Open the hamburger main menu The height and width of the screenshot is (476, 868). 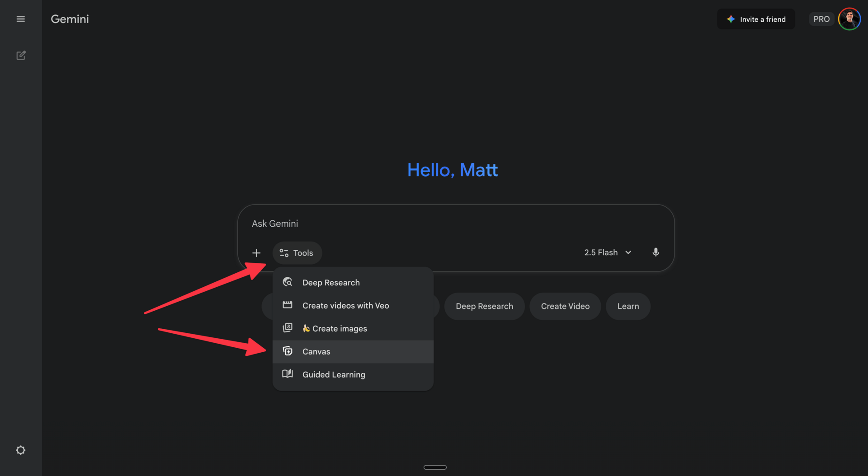pyautogui.click(x=21, y=19)
